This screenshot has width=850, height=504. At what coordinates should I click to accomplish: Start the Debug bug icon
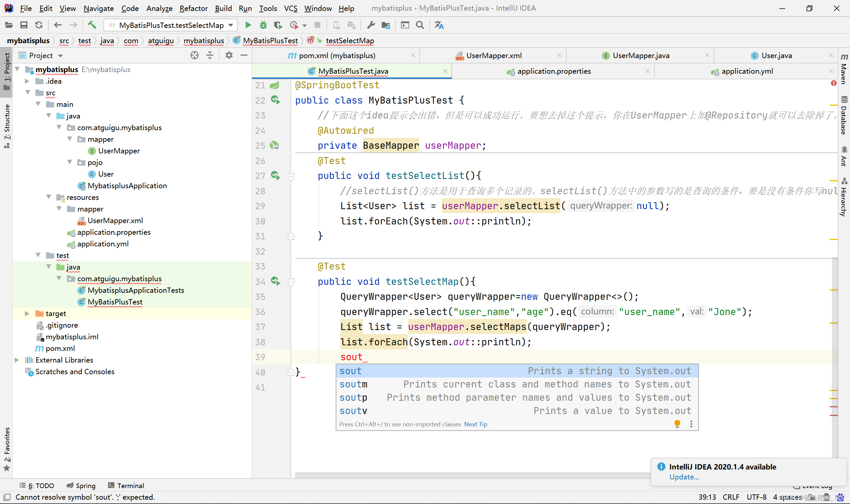tap(263, 25)
